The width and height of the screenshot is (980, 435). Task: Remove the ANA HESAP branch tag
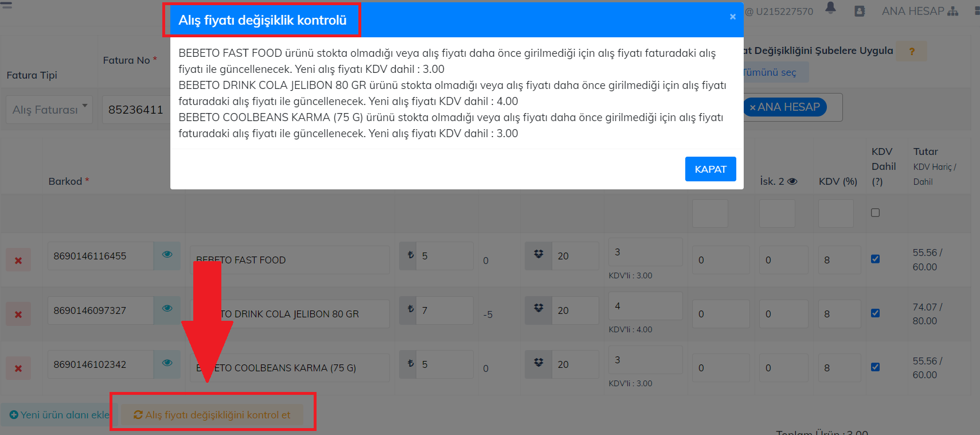click(752, 107)
